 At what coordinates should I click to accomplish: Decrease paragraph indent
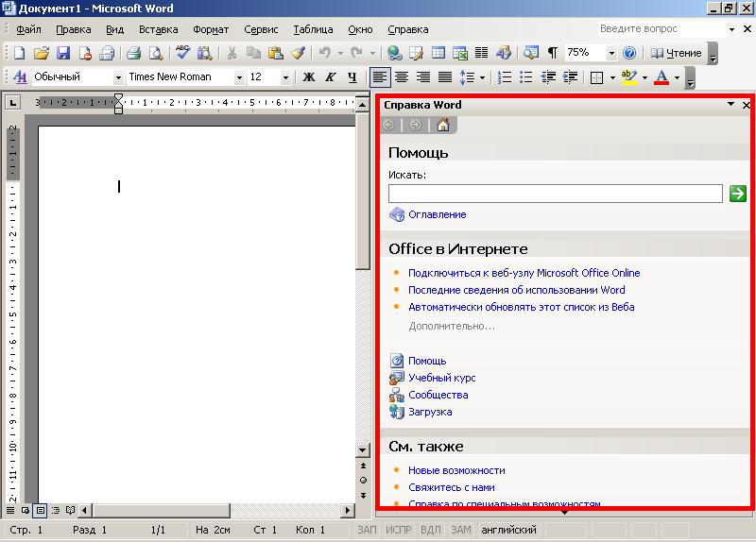[x=548, y=77]
